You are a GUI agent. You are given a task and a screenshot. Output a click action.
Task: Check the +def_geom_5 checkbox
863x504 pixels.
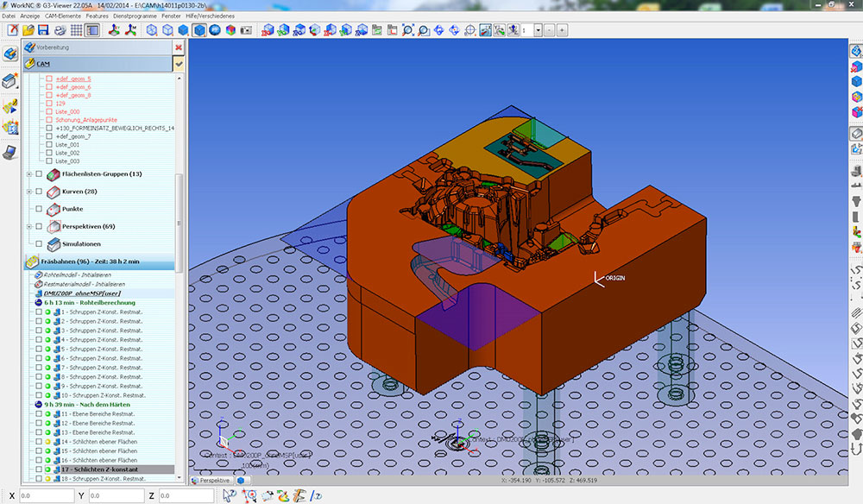click(x=49, y=79)
